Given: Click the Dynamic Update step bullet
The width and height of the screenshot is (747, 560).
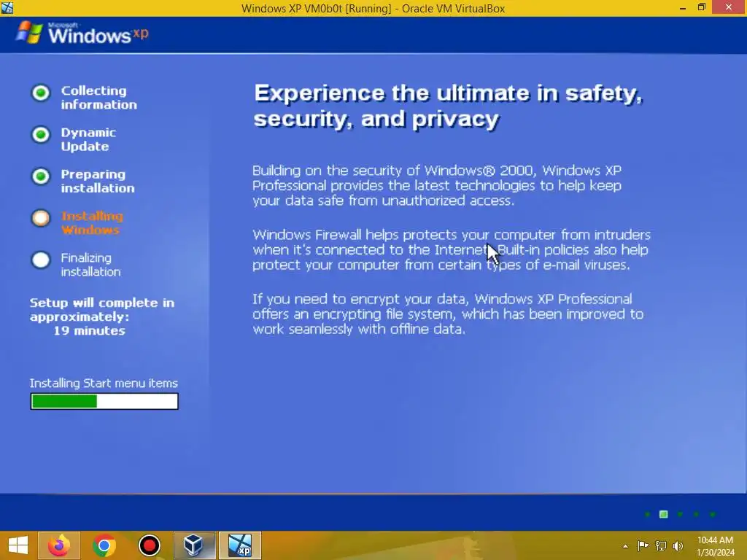Looking at the screenshot, I should pyautogui.click(x=41, y=135).
